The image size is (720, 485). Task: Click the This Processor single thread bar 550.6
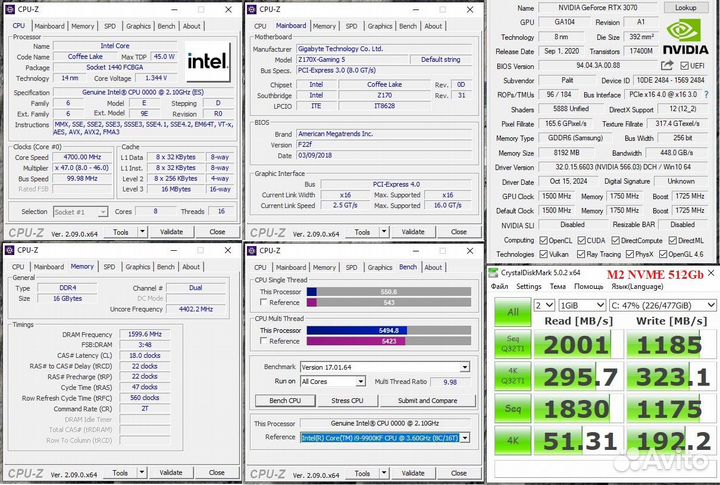click(388, 292)
